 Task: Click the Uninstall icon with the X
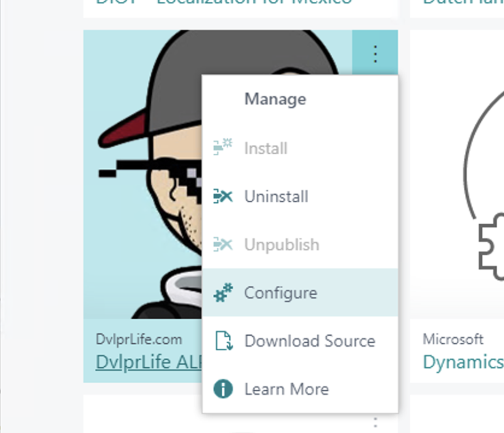point(223,196)
